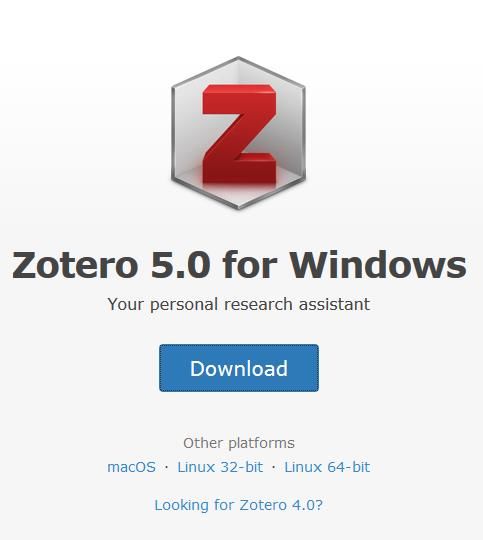This screenshot has width=483, height=540.
Task: Click the word Zotero in the heading
Action: 75,264
